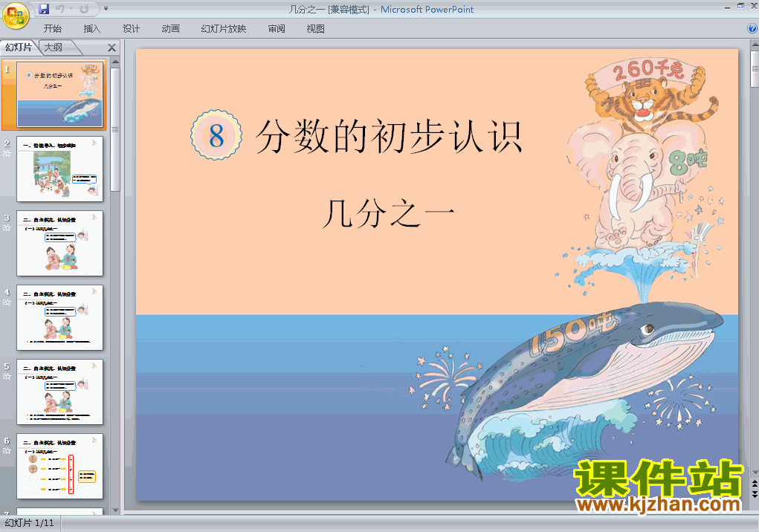Minimize the PowerPoint window
This screenshot has width=759, height=532.
pos(727,7)
